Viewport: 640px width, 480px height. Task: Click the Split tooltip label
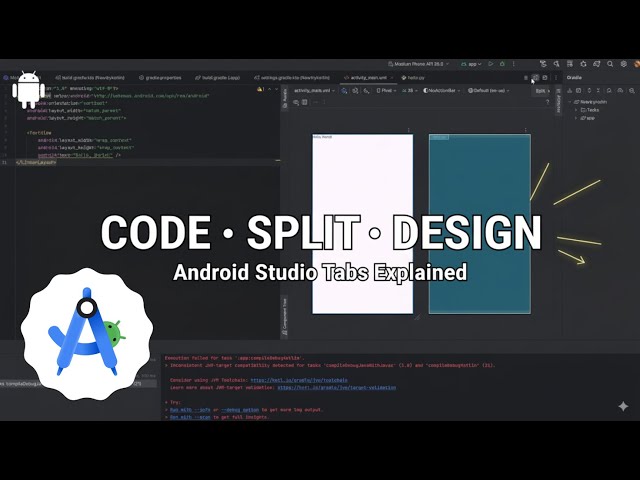click(542, 91)
